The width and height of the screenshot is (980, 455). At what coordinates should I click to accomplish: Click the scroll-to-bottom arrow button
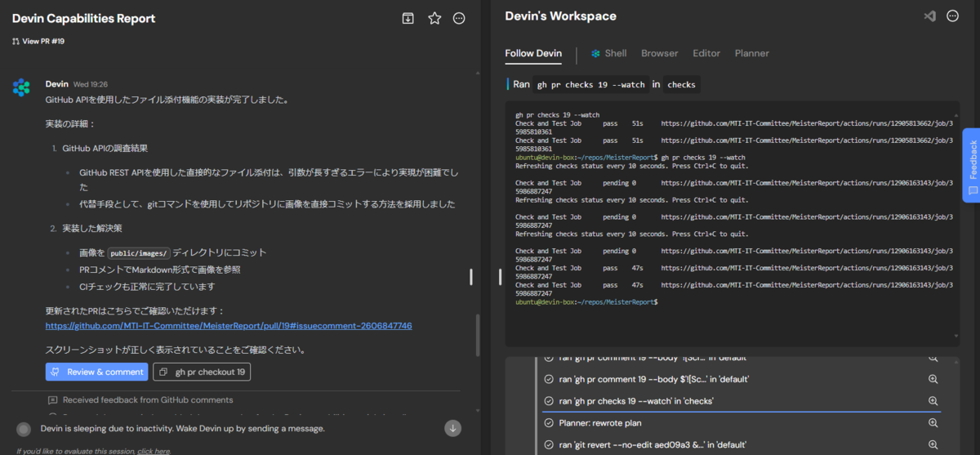(452, 428)
